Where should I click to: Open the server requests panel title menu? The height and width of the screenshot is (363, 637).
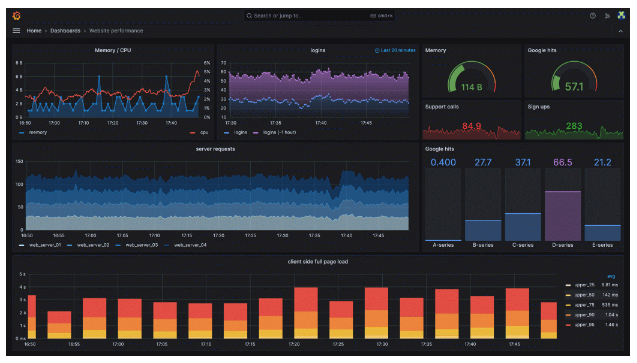click(x=215, y=149)
